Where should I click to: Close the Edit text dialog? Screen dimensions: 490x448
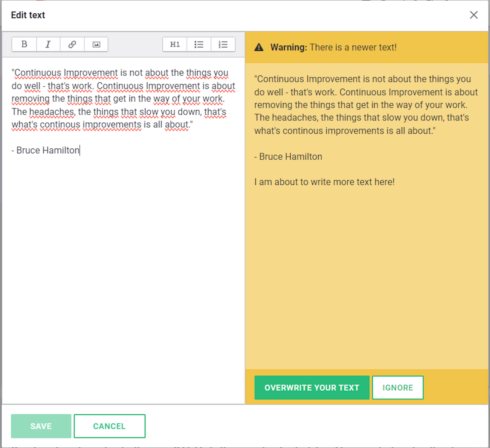(x=474, y=15)
